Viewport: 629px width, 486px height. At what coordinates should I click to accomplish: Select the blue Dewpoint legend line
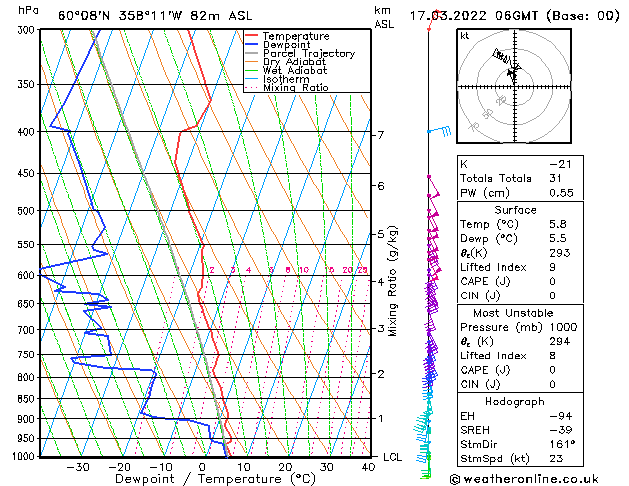pos(252,45)
